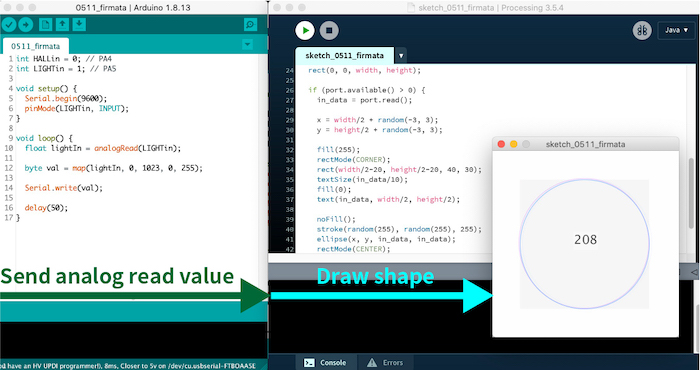Stop the running Processing sketch
700x370 pixels.
[x=329, y=30]
